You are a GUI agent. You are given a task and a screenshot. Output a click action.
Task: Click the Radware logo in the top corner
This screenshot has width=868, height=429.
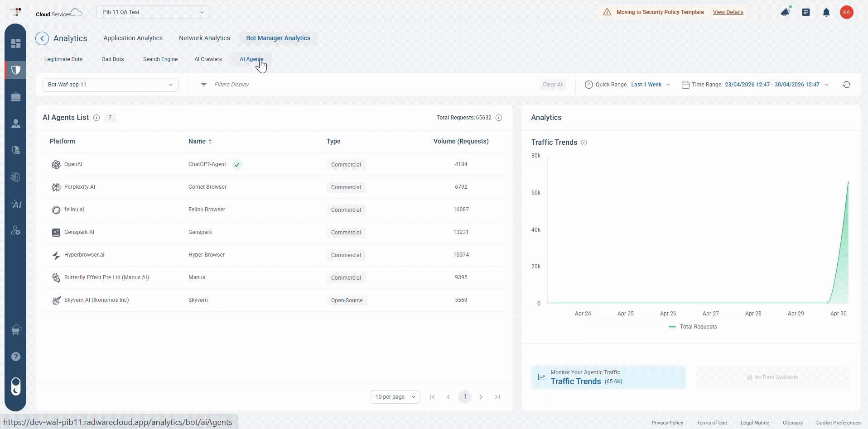click(x=16, y=12)
